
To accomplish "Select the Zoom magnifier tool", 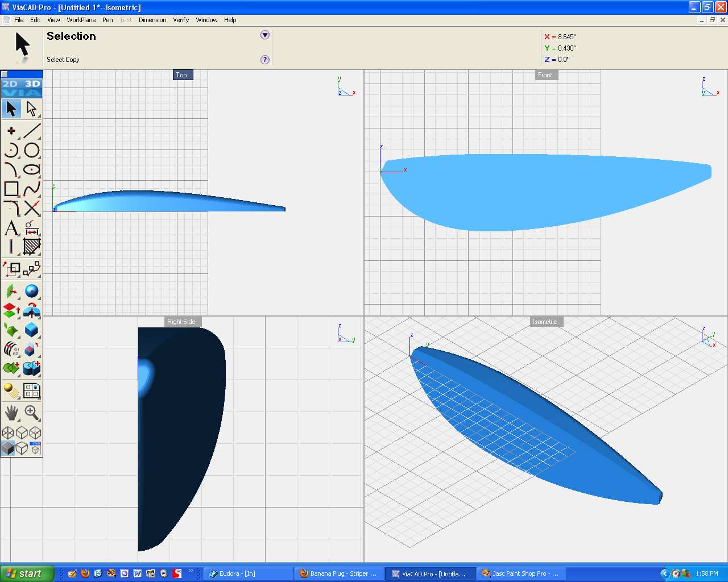I will [32, 413].
